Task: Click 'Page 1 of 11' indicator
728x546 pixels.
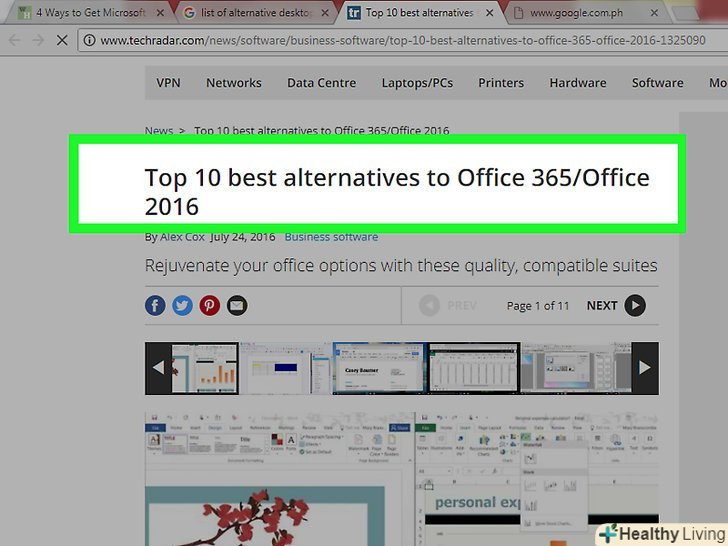Action: coord(538,306)
